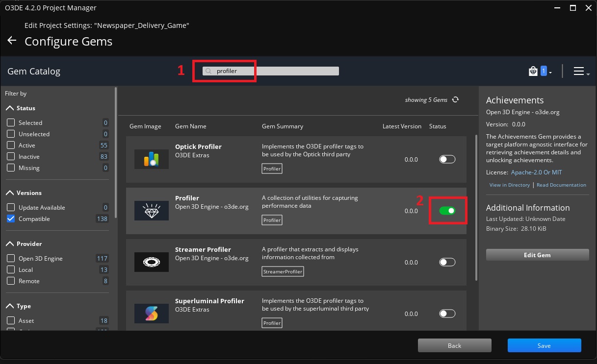Screen dimensions: 597x364
Task: Click the Achievements gem title
Action: [x=515, y=100]
